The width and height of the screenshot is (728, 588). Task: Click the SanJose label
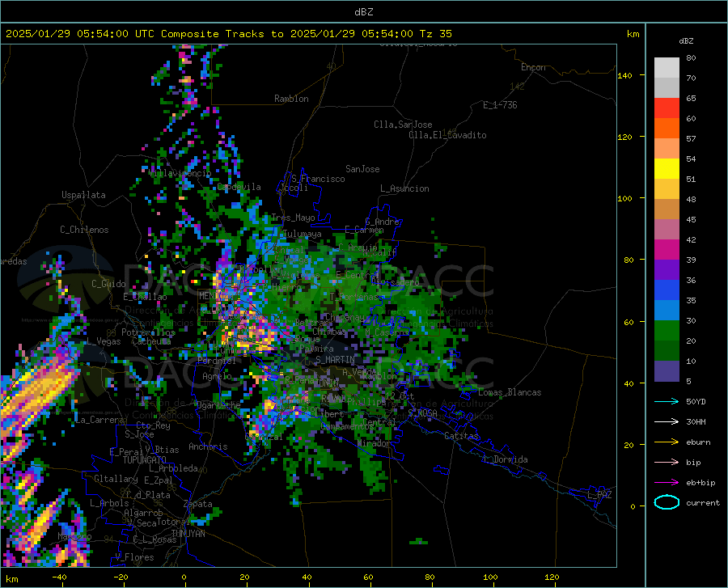pyautogui.click(x=362, y=169)
